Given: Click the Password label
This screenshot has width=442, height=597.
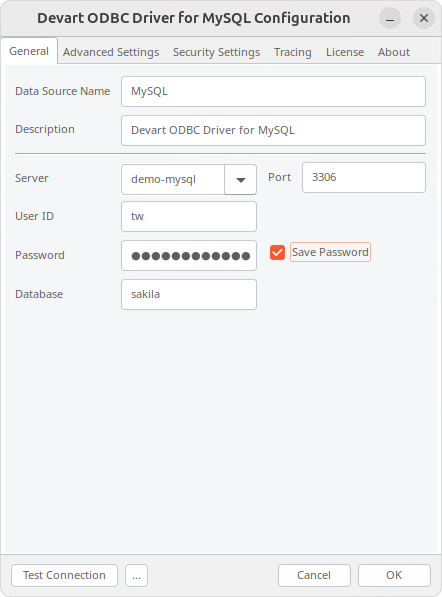Looking at the screenshot, I should point(40,255).
